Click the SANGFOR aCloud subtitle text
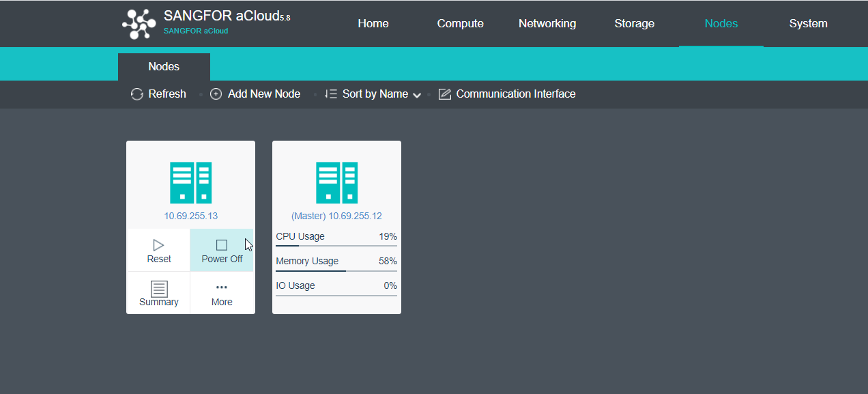This screenshot has height=394, width=868. point(196,31)
